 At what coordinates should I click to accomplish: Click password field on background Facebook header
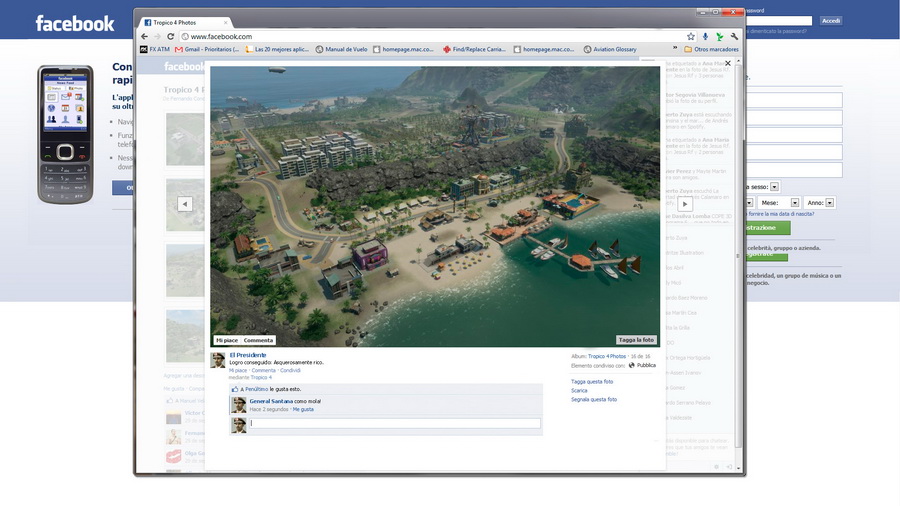click(779, 21)
